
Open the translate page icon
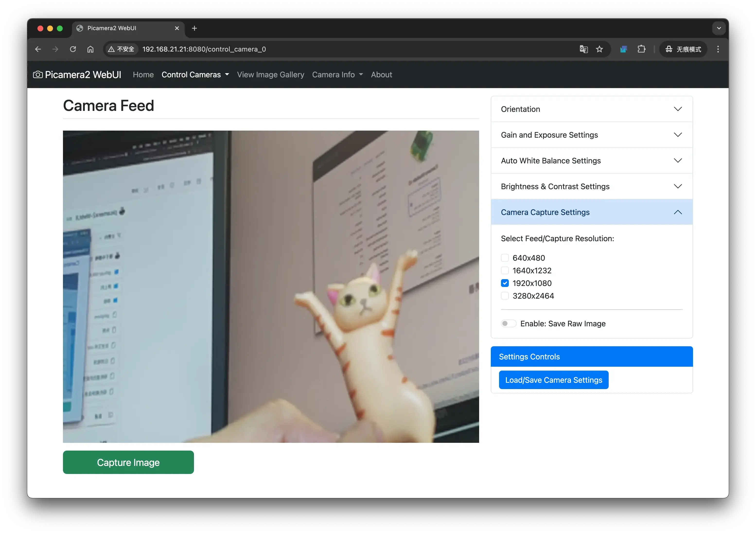(x=583, y=49)
